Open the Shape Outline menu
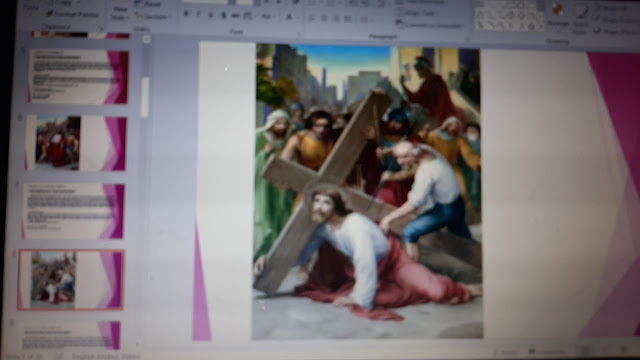Viewport: 640px width, 360px height. [x=616, y=19]
